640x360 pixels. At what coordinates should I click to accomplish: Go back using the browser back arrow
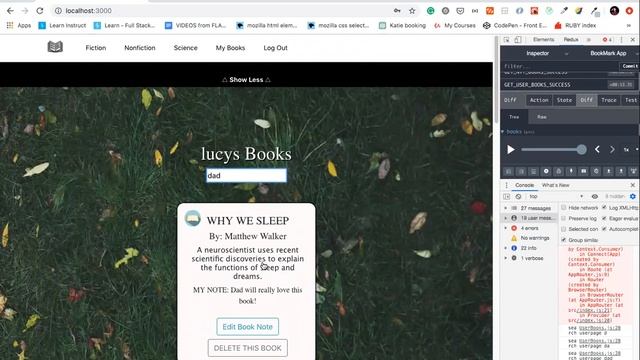click(x=10, y=11)
